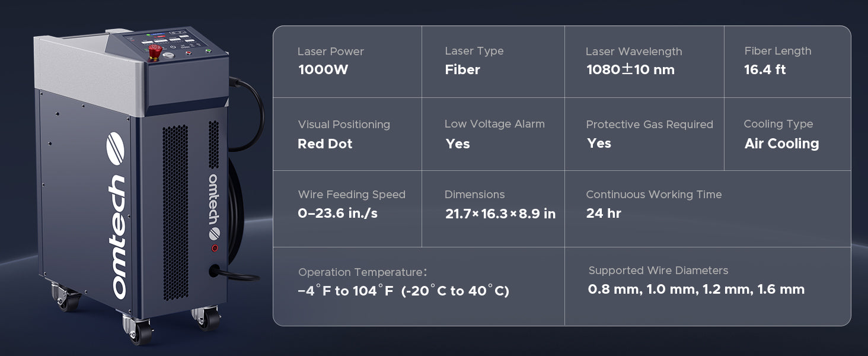The image size is (868, 356).
Task: Click the small omtech logo on front panel
Action: (x=214, y=207)
